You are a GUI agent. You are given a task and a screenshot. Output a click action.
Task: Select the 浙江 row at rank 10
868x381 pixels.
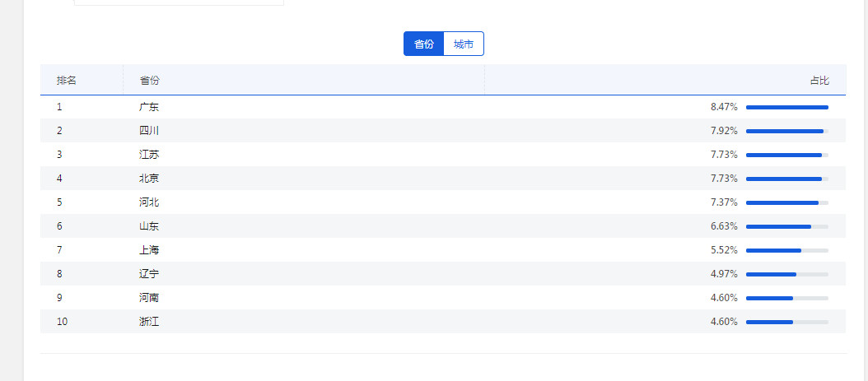(149, 322)
